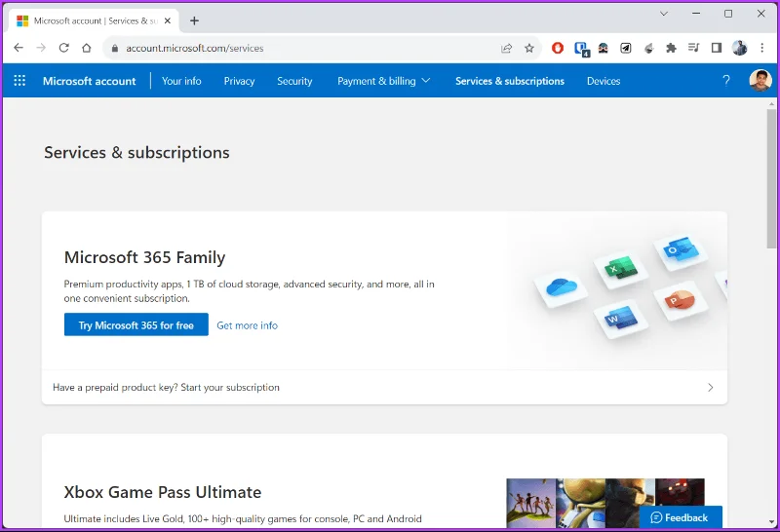Open the tab search dropdown arrow
The height and width of the screenshot is (532, 780).
(x=664, y=14)
